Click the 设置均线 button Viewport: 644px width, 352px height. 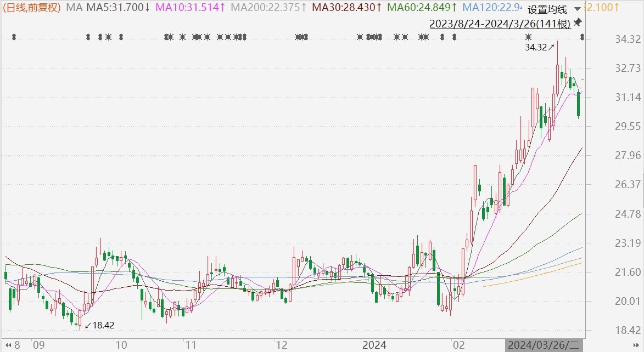547,9
